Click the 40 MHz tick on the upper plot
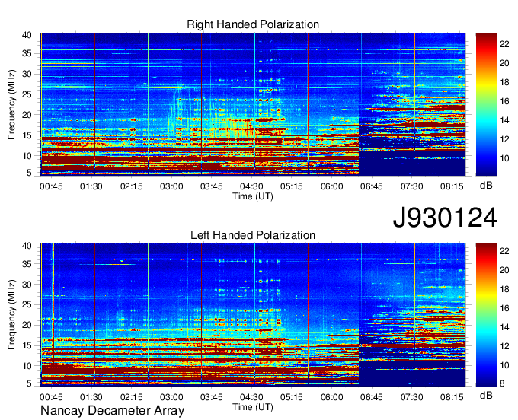This screenshot has width=518, height=420. (x=27, y=35)
